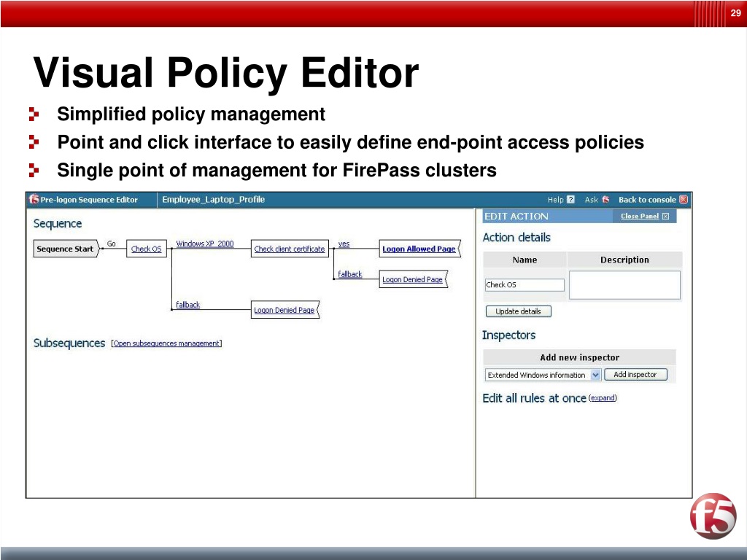Click the Close Panel X icon

click(x=665, y=216)
